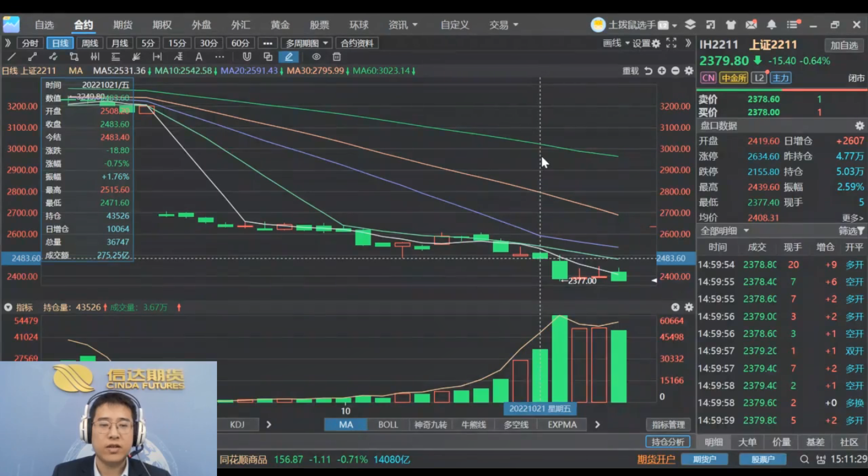Enter fullscreen chart mode
Image resolution: width=868 pixels, height=476 pixels.
671,43
